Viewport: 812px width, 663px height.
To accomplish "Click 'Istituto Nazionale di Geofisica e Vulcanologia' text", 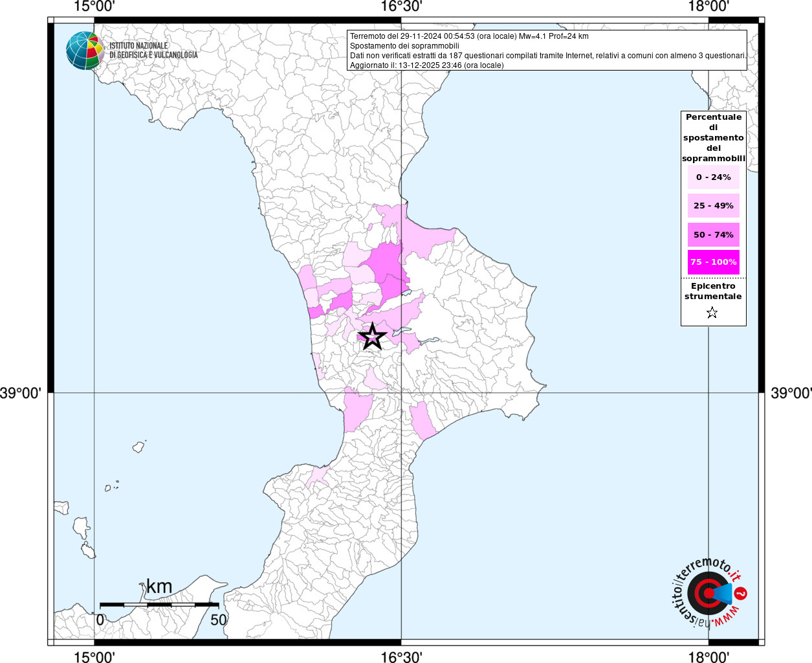I will click(x=153, y=51).
